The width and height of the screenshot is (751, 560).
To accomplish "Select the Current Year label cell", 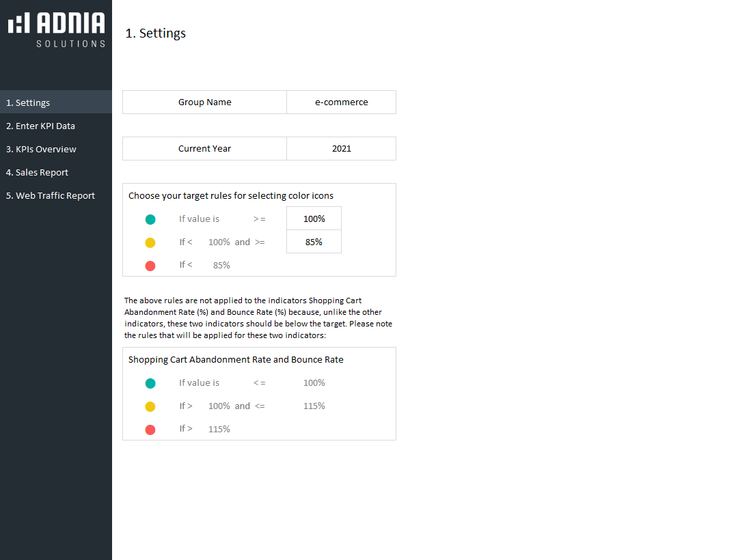I will (204, 148).
